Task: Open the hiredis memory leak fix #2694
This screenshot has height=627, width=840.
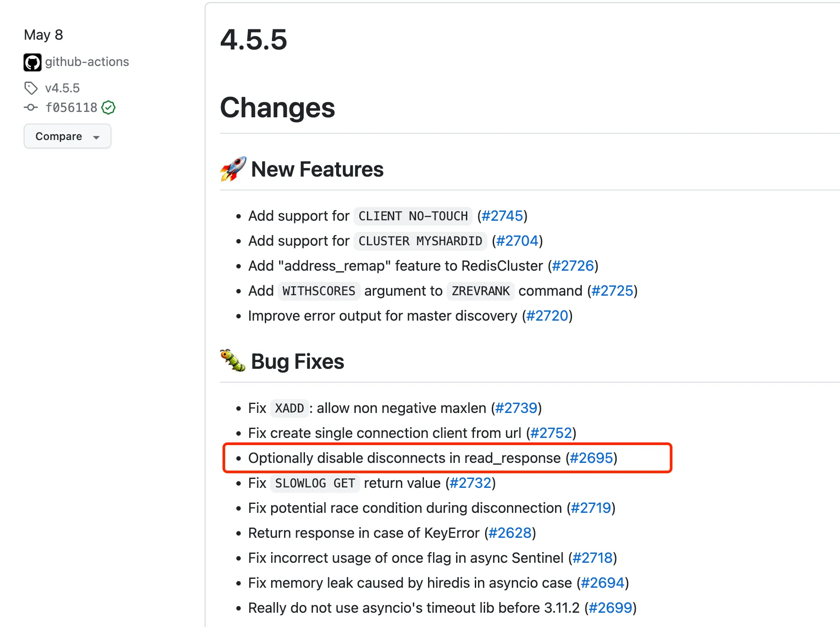Action: point(602,583)
